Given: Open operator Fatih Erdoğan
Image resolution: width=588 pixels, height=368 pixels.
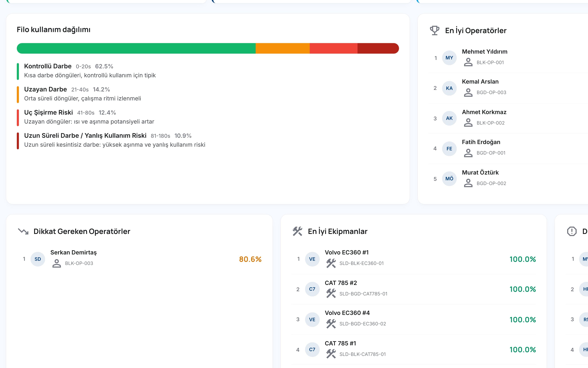Looking at the screenshot, I should pyautogui.click(x=481, y=142).
